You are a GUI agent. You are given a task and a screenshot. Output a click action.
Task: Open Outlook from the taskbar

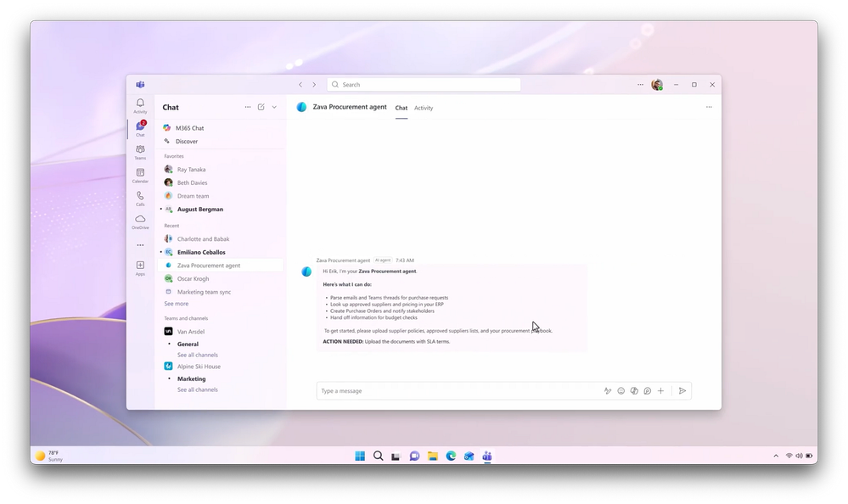469,456
